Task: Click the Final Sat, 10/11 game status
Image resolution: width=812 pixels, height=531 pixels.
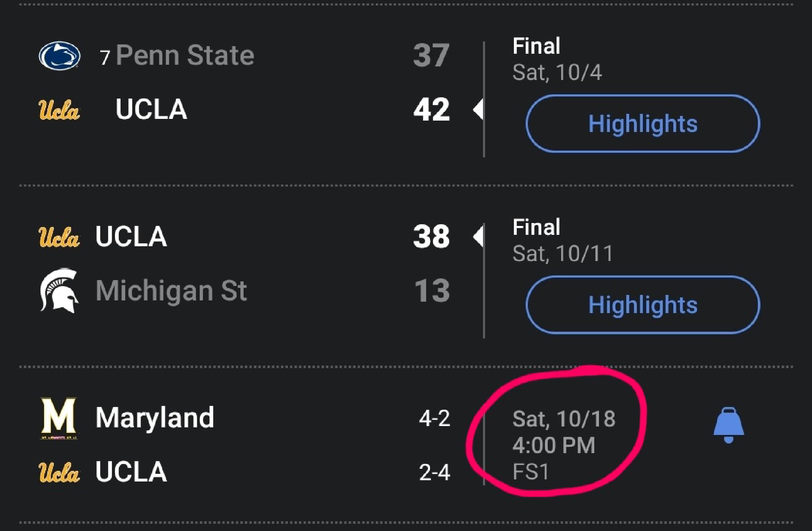Action: (x=562, y=240)
